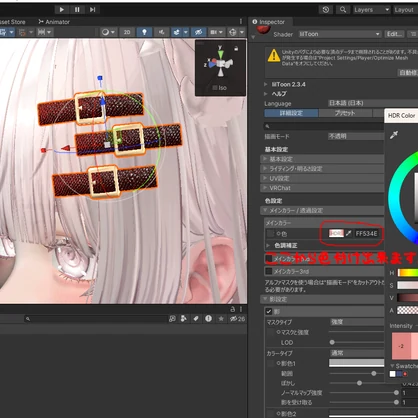Image resolution: width=418 pixels, height=418 pixels.
Task: Open the Gizmos dropdown in scene toolbar
Action: pyautogui.click(x=236, y=32)
